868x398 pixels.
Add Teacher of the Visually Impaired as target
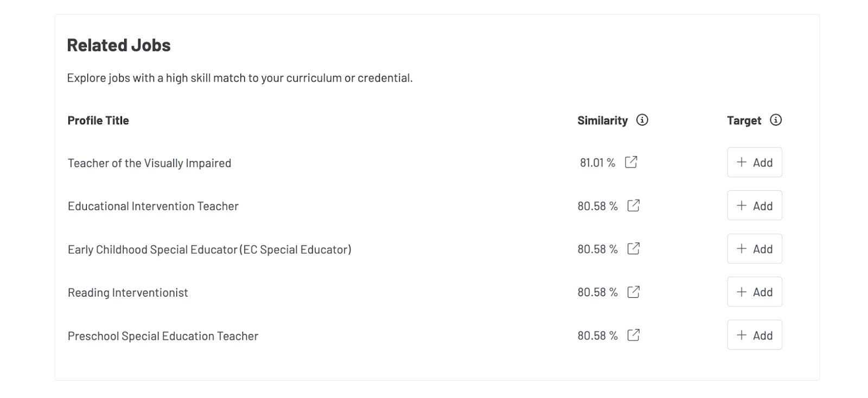[755, 162]
